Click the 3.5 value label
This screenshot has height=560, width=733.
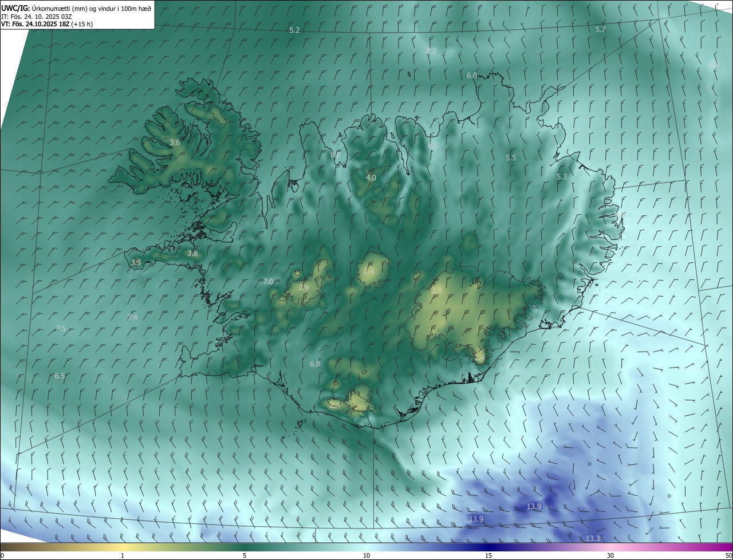point(136,262)
